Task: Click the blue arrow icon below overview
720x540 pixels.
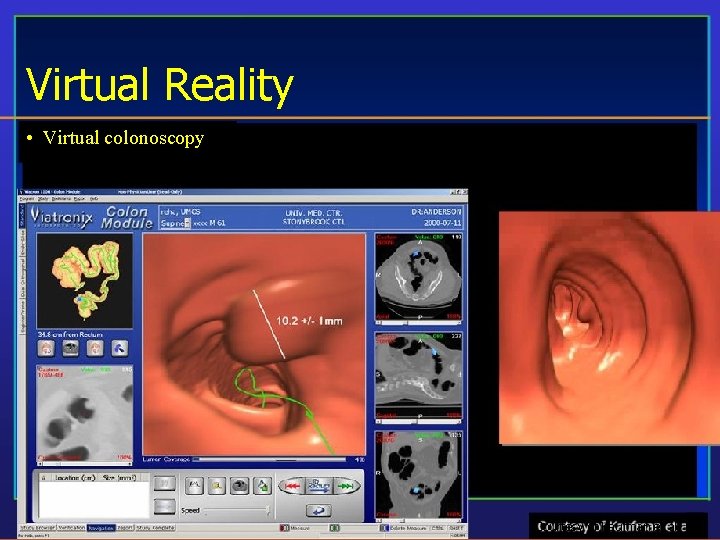Action: (x=119, y=348)
